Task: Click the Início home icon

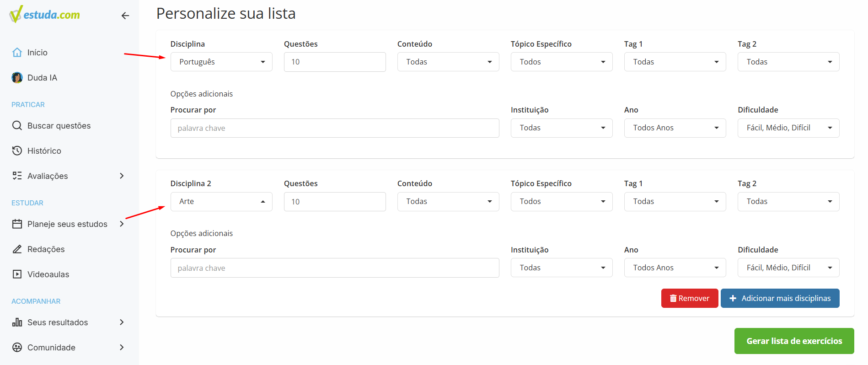Action: point(17,52)
